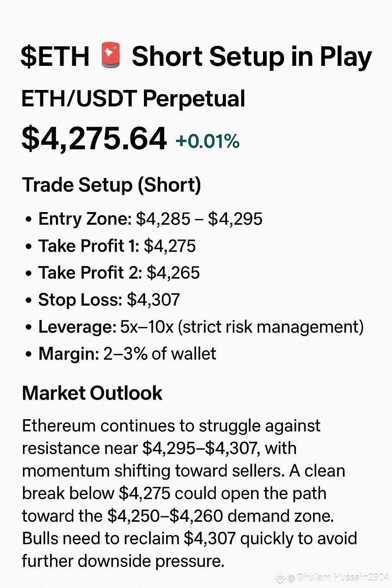This screenshot has width=392, height=588.
Task: Click the "Short Setup in Play" headline text
Action: tap(252, 57)
